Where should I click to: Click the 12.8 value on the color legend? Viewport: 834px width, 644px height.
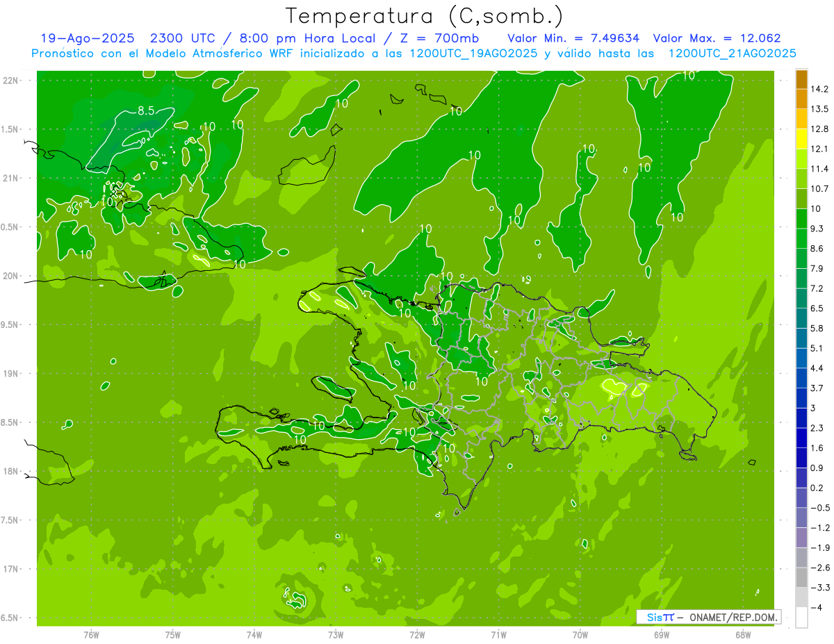[x=820, y=129]
